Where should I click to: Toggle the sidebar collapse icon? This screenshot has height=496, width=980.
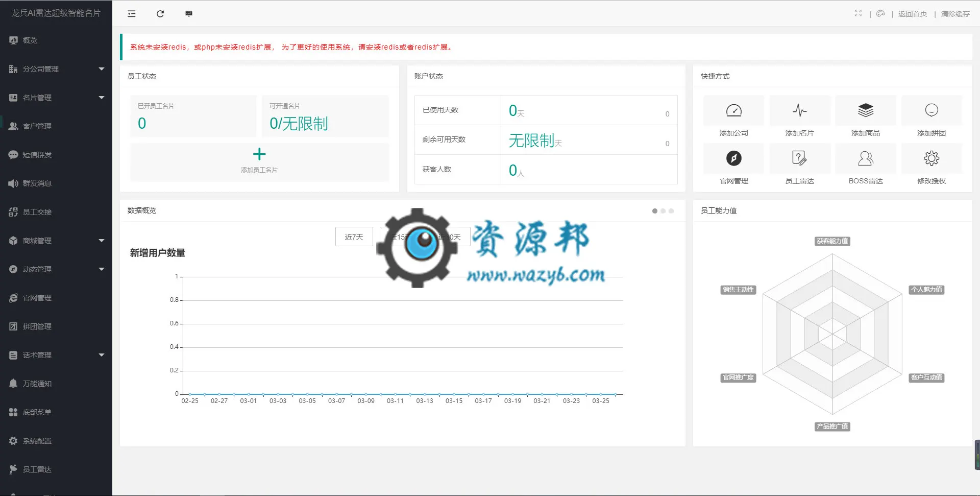132,14
